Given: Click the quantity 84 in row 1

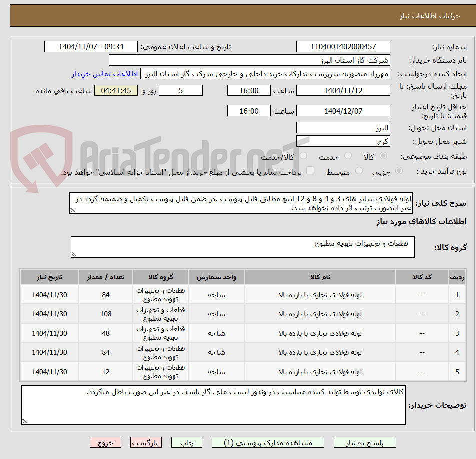Looking at the screenshot, I should coord(106,295).
